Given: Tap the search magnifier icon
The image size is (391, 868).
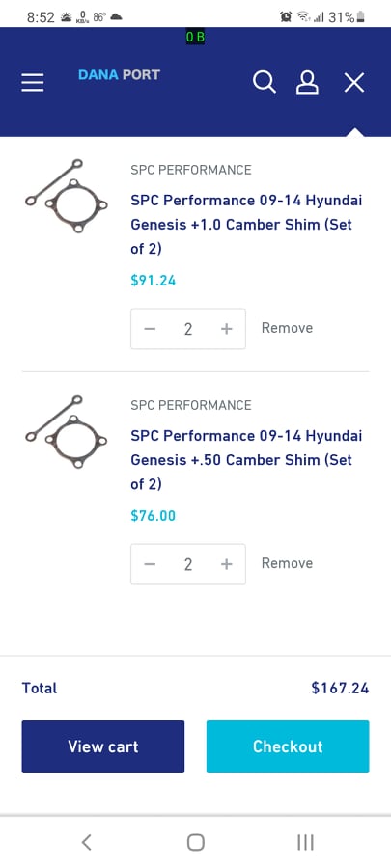Looking at the screenshot, I should [x=265, y=83].
